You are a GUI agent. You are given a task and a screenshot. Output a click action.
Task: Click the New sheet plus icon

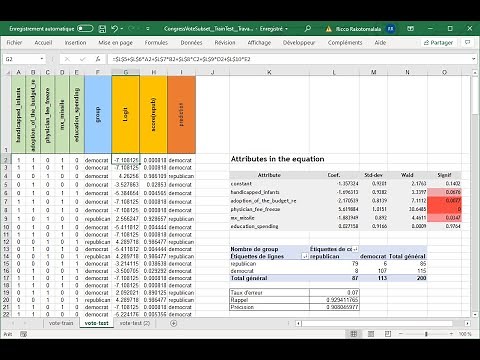173,323
